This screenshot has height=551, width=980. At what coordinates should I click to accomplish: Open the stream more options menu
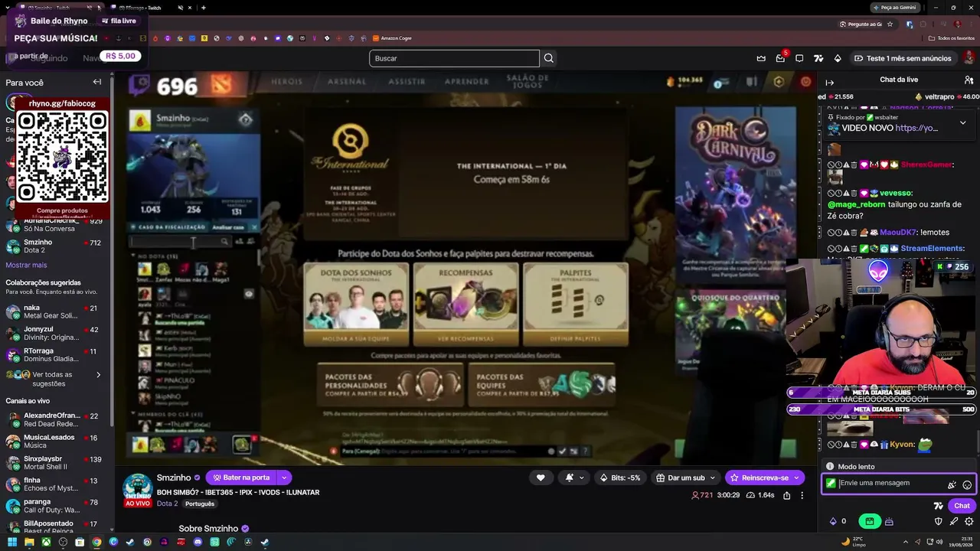pyautogui.click(x=802, y=495)
